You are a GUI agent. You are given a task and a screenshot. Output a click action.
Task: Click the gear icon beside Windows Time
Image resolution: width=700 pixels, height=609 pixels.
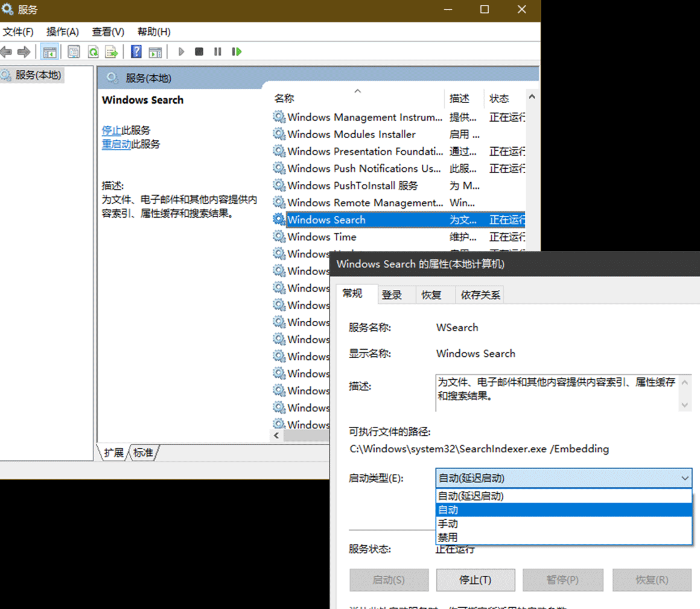point(279,236)
